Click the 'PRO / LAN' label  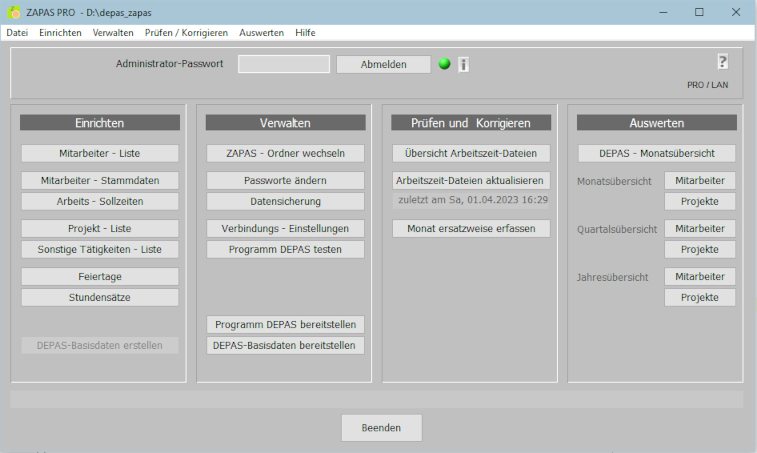(707, 85)
